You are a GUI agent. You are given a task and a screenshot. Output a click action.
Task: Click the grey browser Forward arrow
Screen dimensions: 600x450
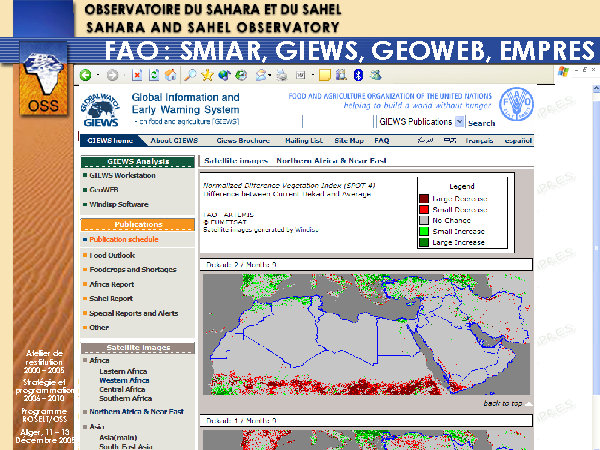(112, 75)
